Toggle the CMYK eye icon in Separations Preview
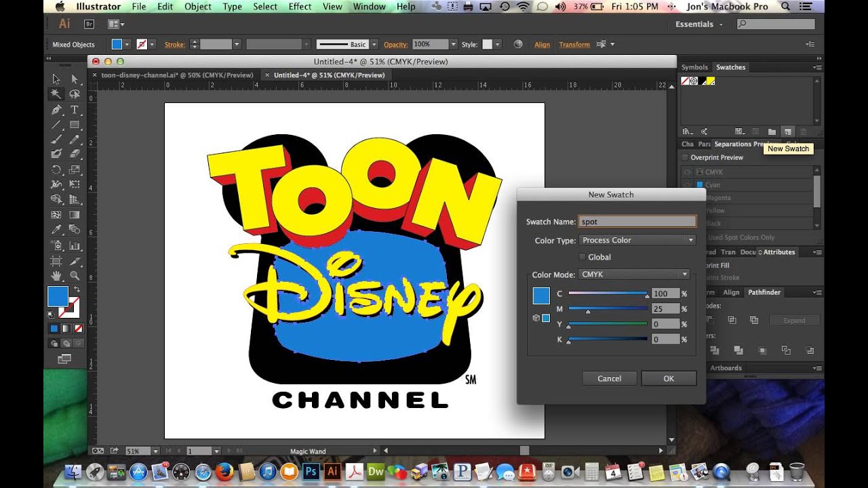This screenshot has height=488, width=868. (x=688, y=172)
